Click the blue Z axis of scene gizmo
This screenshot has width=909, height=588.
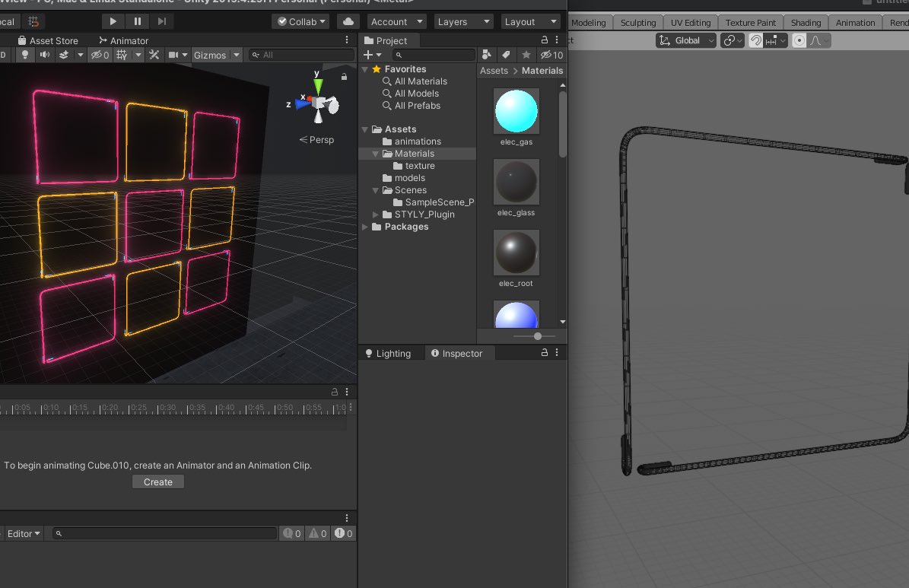pos(302,104)
